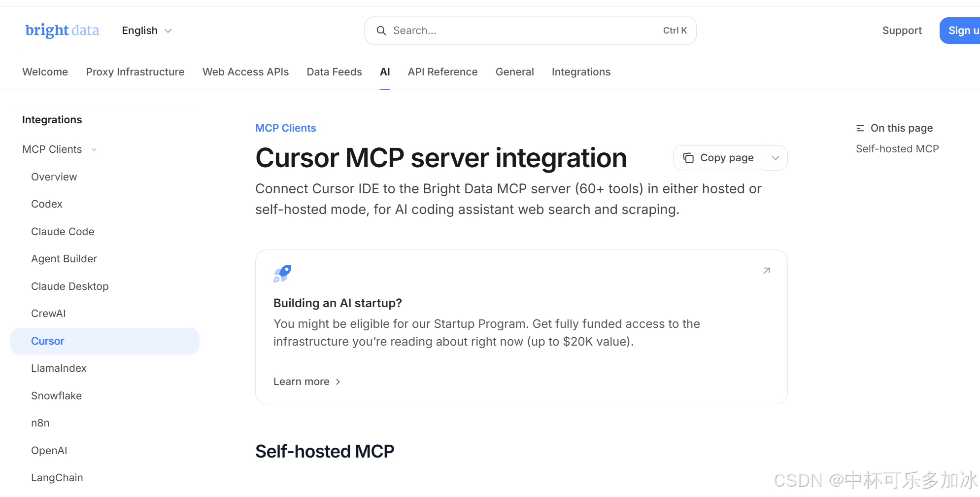The height and width of the screenshot is (497, 980).
Task: Click the Support link
Action: pos(902,31)
